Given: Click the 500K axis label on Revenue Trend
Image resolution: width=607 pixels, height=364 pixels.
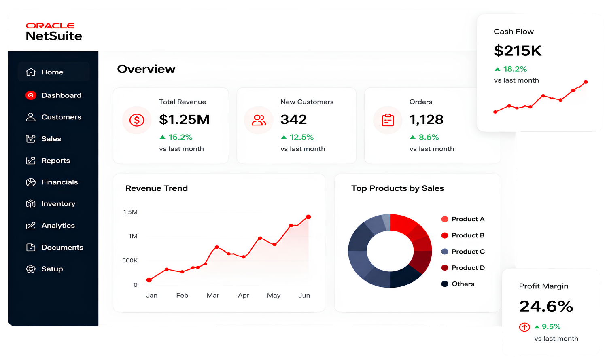Looking at the screenshot, I should tap(130, 260).
